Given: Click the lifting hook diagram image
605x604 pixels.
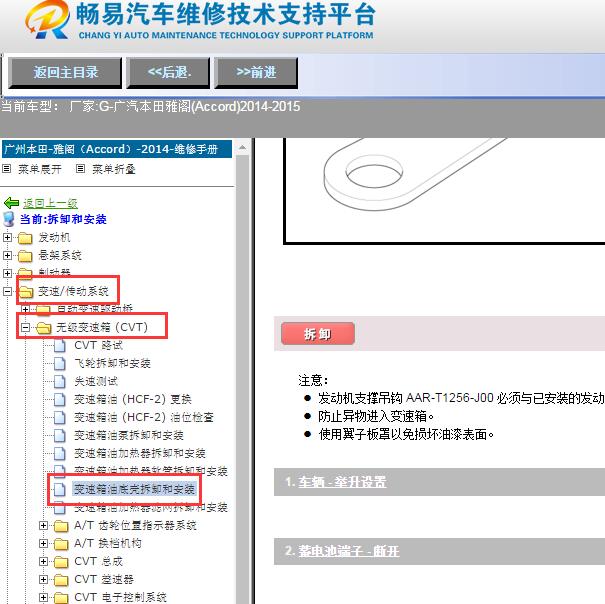Looking at the screenshot, I should [444, 191].
